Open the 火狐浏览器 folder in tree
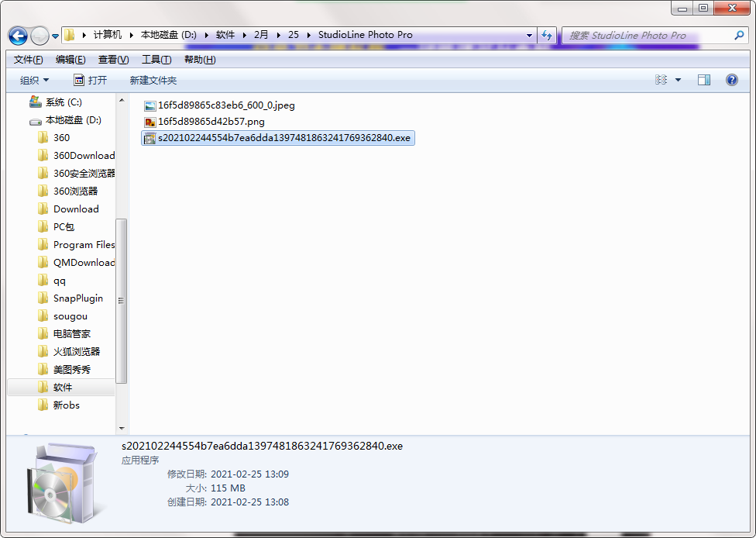 pos(69,352)
